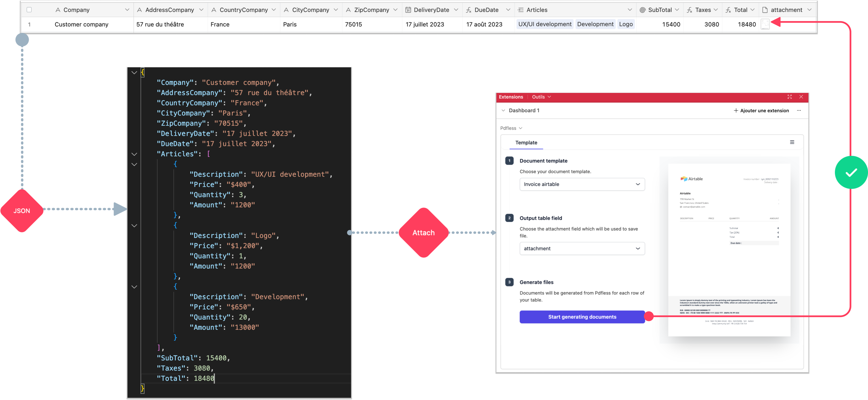Close the Extensions panel
The image size is (868, 400).
point(801,97)
